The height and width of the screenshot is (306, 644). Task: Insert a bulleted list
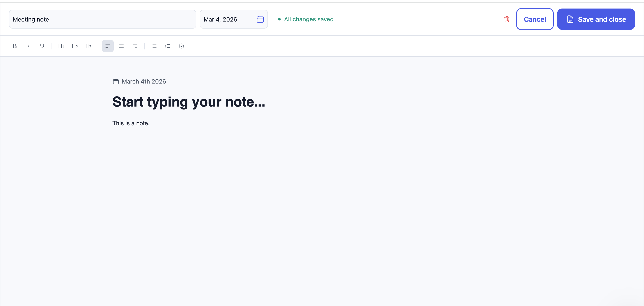point(154,46)
